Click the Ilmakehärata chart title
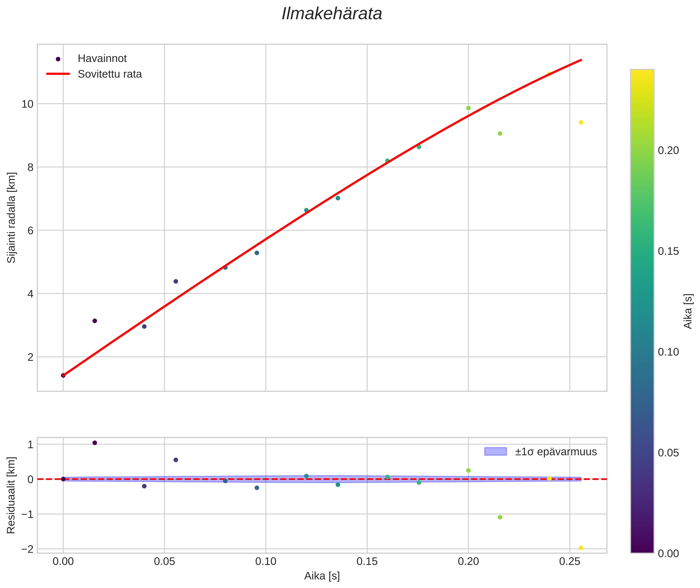Image resolution: width=700 pixels, height=588 pixels. (332, 14)
